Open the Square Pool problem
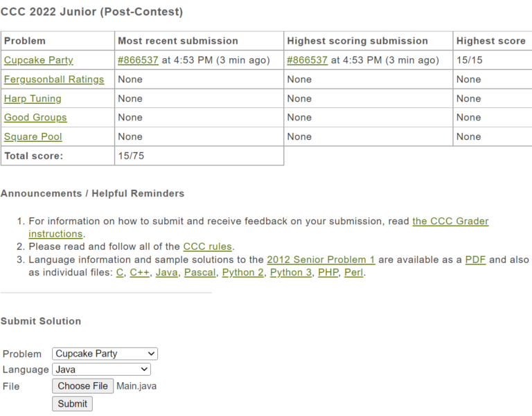The width and height of the screenshot is (532, 416). (33, 137)
